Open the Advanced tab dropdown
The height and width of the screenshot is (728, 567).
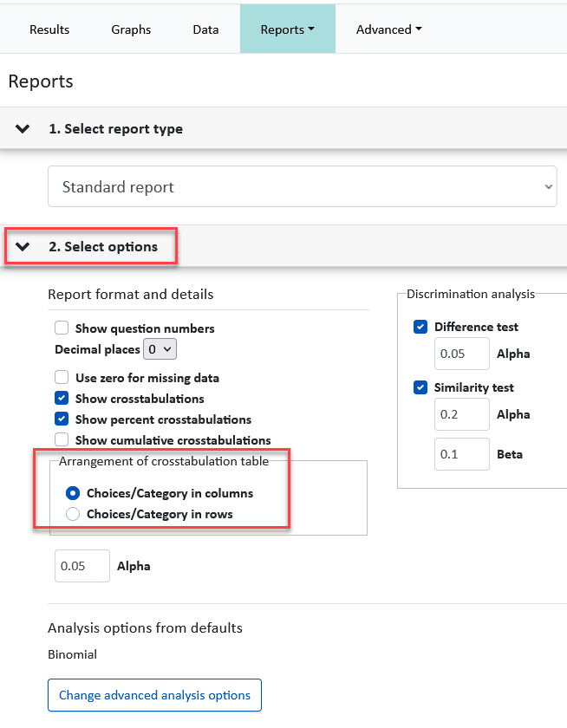point(388,29)
